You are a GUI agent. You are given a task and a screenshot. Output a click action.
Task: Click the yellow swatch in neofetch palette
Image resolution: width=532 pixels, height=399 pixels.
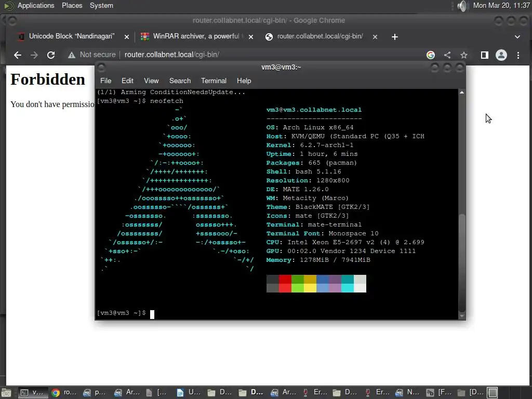point(310,284)
